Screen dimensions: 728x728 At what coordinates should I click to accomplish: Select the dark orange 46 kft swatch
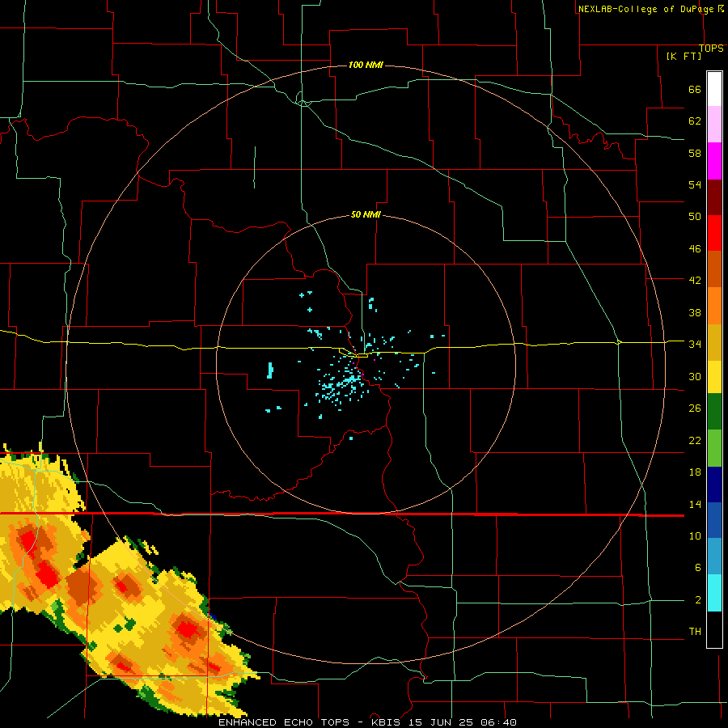(714, 269)
